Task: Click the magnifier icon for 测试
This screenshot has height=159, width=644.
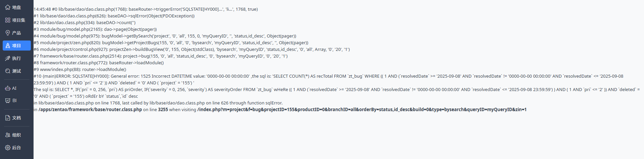Action: click(8, 71)
